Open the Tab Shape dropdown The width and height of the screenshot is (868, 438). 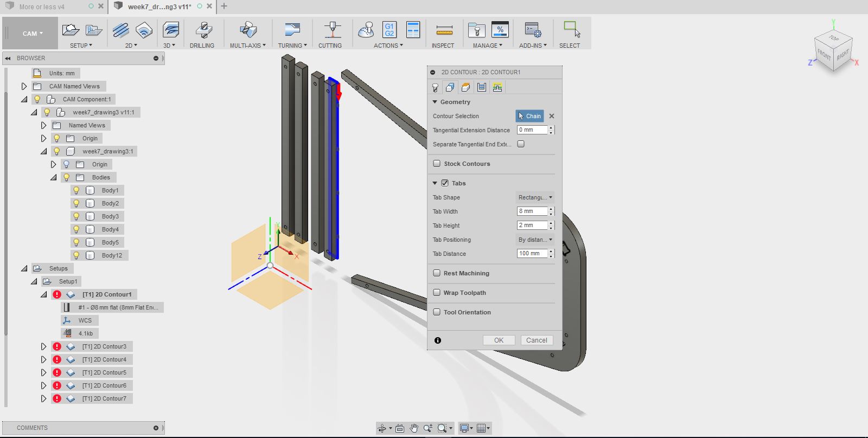(x=535, y=197)
